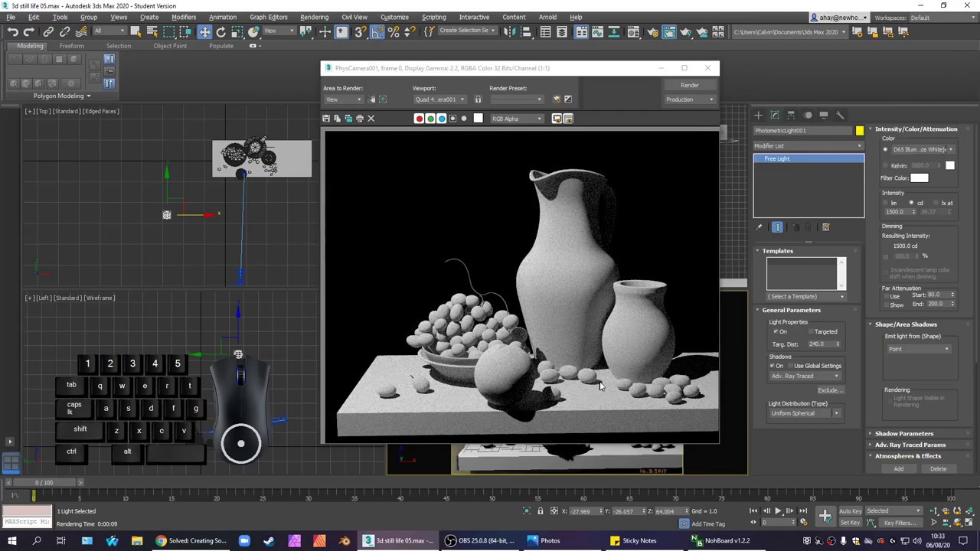The width and height of the screenshot is (980, 551).
Task: Expand the Shadow Parameters rollout
Action: tap(903, 433)
